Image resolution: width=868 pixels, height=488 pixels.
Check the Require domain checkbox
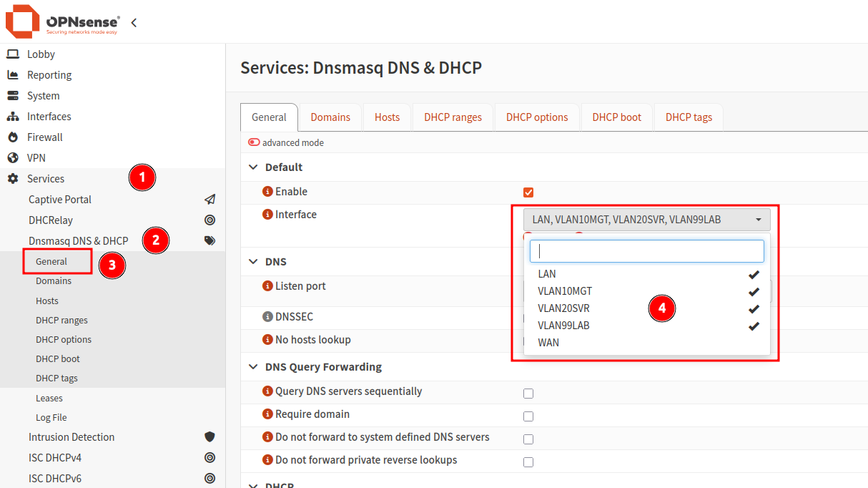coord(528,416)
